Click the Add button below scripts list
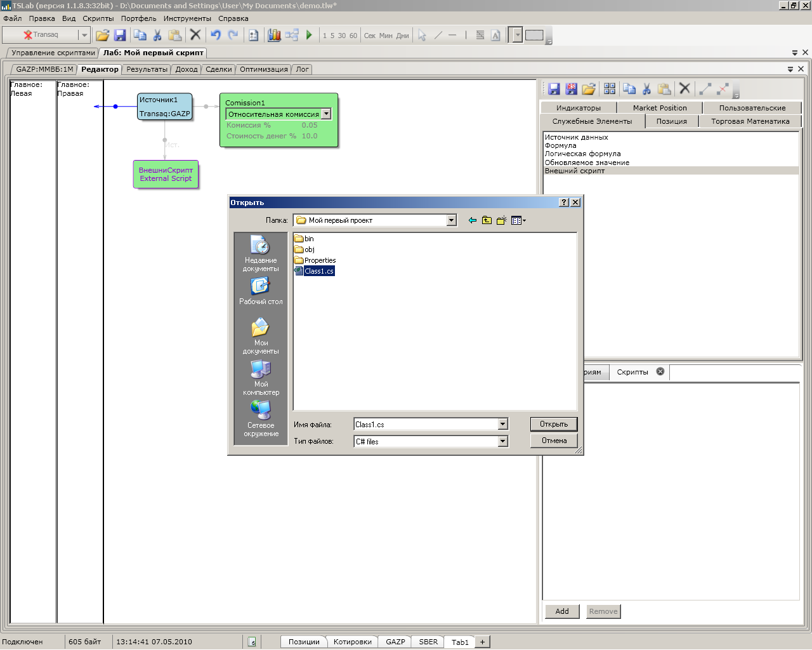Viewport: 812px width, 650px height. coord(562,611)
